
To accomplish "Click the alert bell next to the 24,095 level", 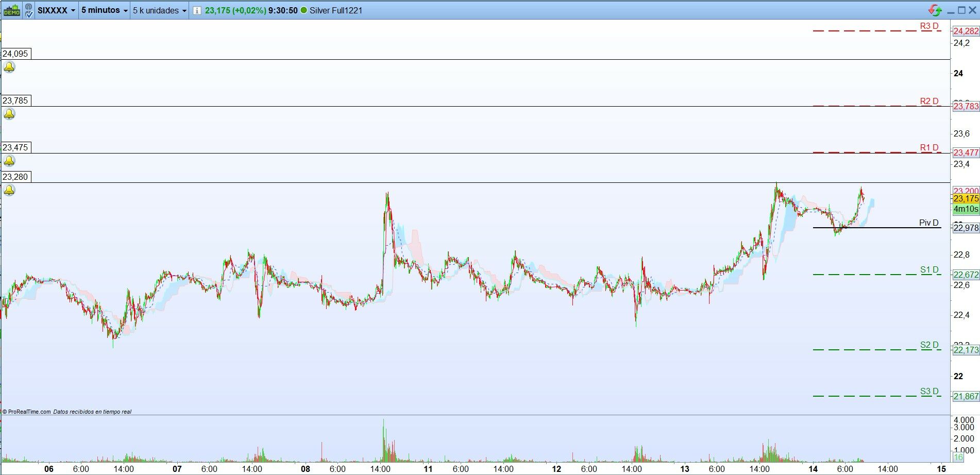I will [x=9, y=67].
